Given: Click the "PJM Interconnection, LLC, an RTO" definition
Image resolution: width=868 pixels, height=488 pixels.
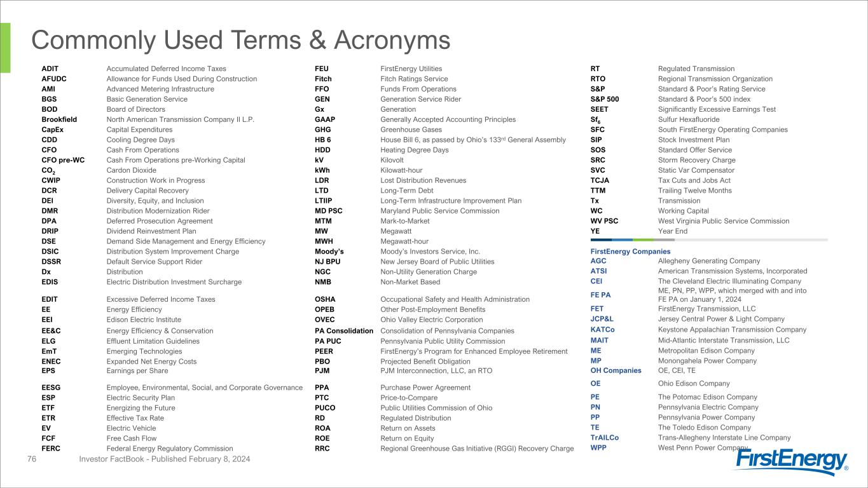Looking at the screenshot, I should click(436, 370).
